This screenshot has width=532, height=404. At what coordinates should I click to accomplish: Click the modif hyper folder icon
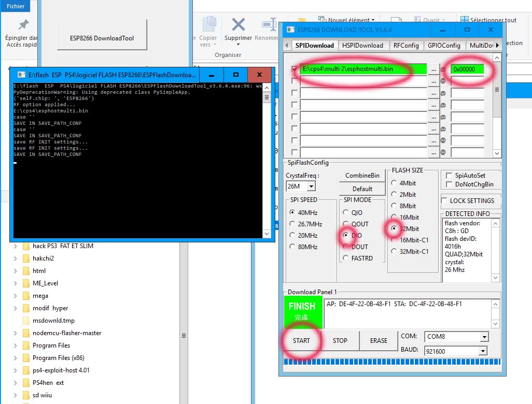click(26, 308)
